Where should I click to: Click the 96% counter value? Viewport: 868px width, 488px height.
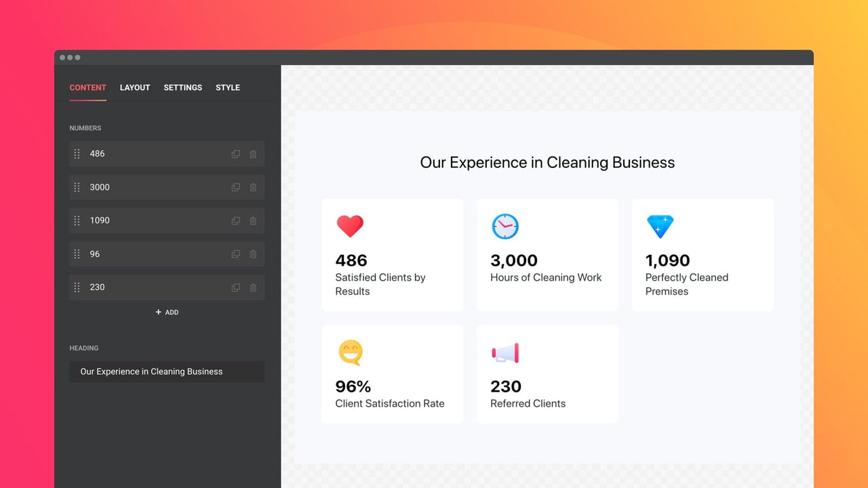353,386
